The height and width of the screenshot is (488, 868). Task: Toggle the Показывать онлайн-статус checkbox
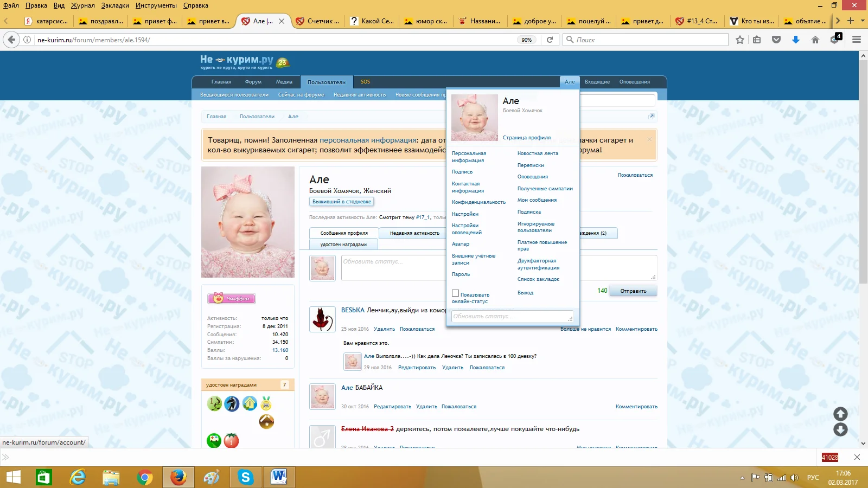(x=456, y=293)
